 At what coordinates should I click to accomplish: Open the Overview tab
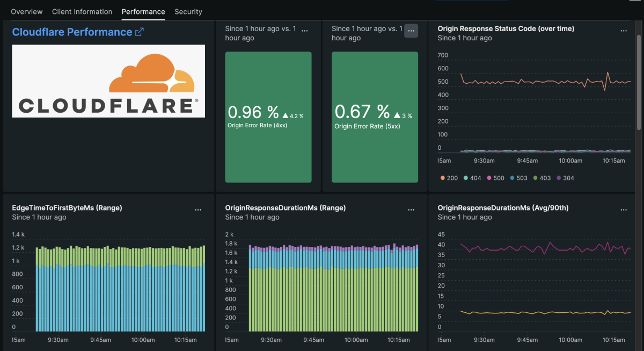[27, 12]
